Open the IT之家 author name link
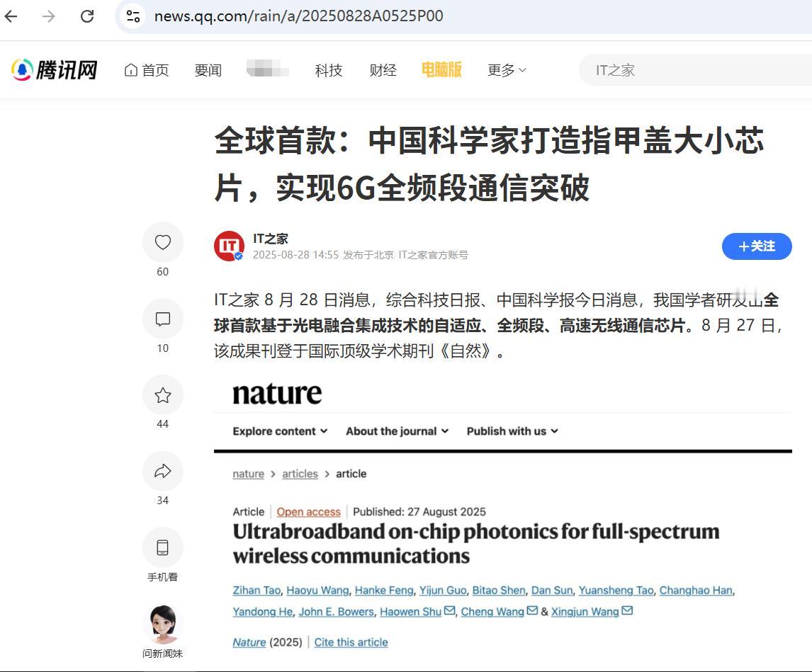This screenshot has width=812, height=672. coord(271,239)
